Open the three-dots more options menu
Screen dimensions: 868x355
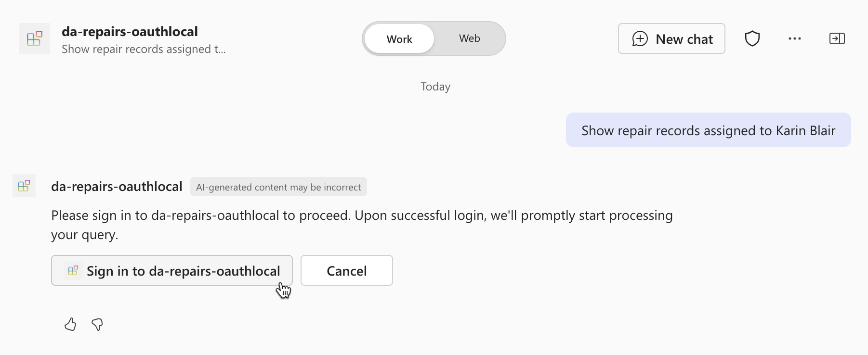pyautogui.click(x=795, y=38)
